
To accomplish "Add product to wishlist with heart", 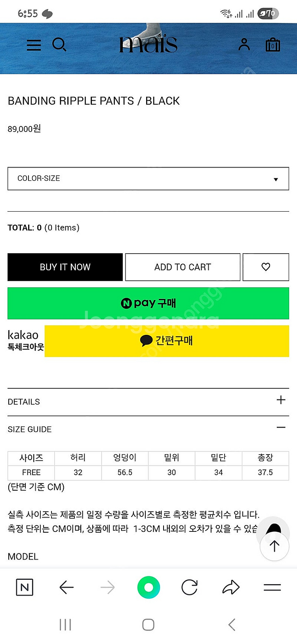I will coord(266,267).
